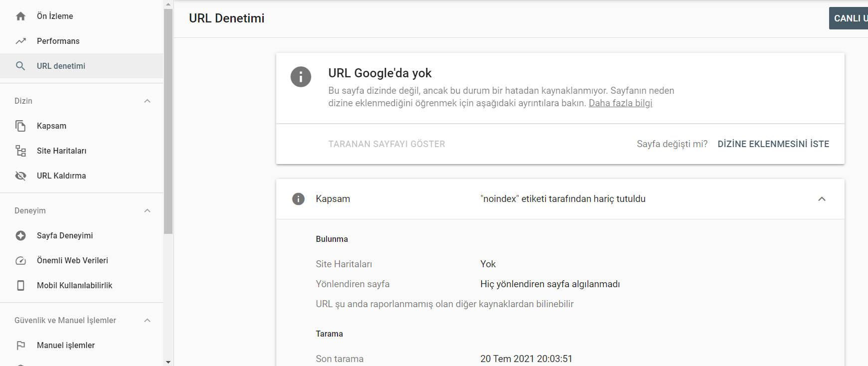This screenshot has width=868, height=366.
Task: Click the Son tarama date value
Action: click(x=526, y=359)
